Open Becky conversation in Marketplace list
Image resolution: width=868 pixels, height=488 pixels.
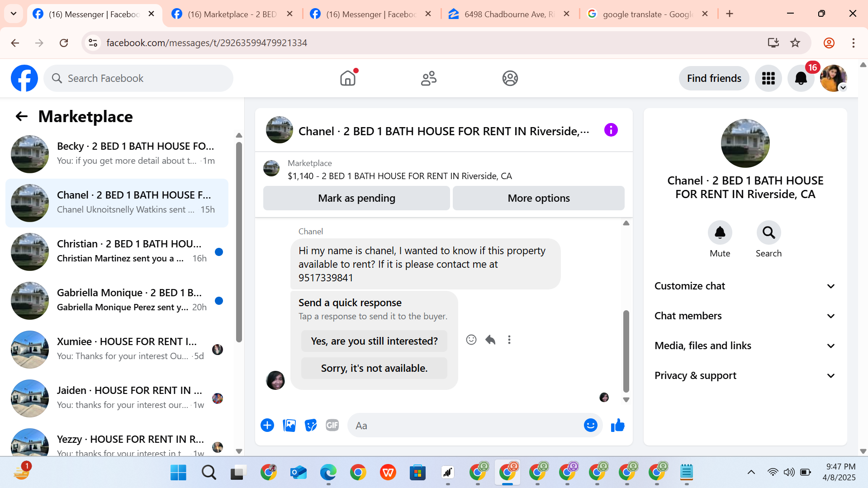[117, 154]
